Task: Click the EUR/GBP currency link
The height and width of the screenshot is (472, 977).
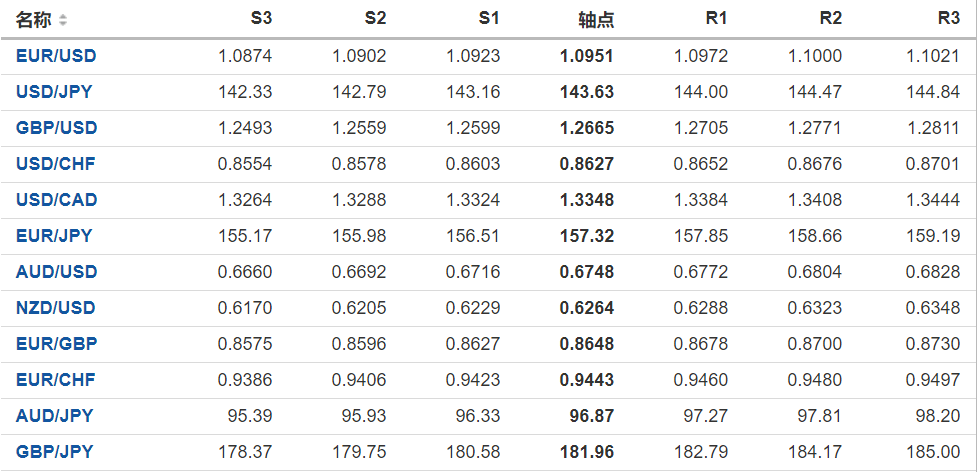Action: pyautogui.click(x=56, y=344)
